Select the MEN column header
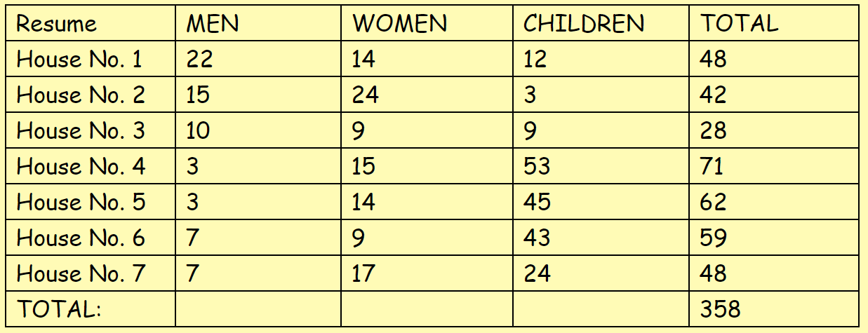 point(258,23)
